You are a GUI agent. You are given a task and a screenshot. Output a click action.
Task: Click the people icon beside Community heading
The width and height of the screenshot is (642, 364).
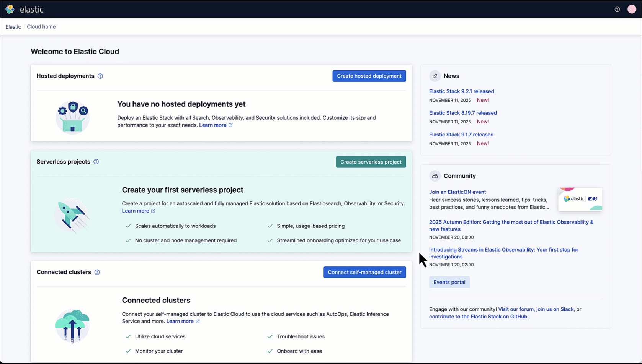point(435,175)
